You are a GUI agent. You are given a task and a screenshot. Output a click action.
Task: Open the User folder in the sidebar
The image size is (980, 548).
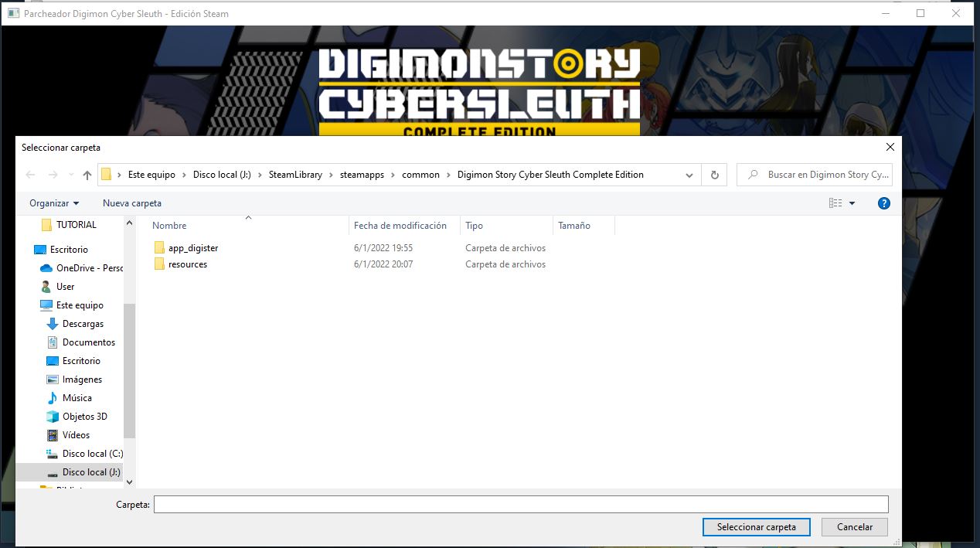pyautogui.click(x=65, y=287)
